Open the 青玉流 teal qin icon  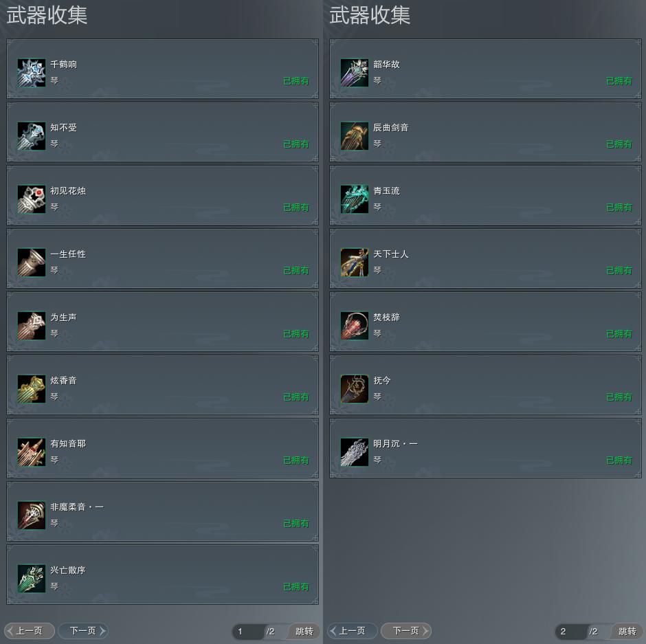[x=355, y=199]
